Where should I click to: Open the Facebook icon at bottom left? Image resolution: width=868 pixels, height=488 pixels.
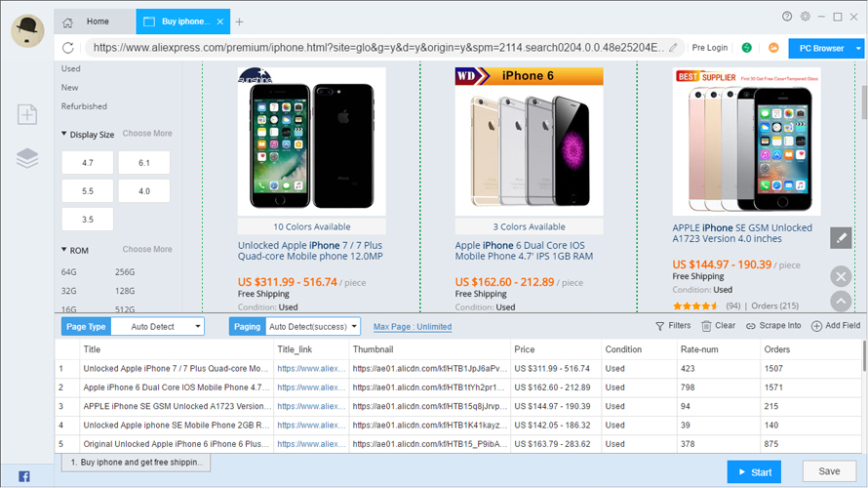coord(24,476)
